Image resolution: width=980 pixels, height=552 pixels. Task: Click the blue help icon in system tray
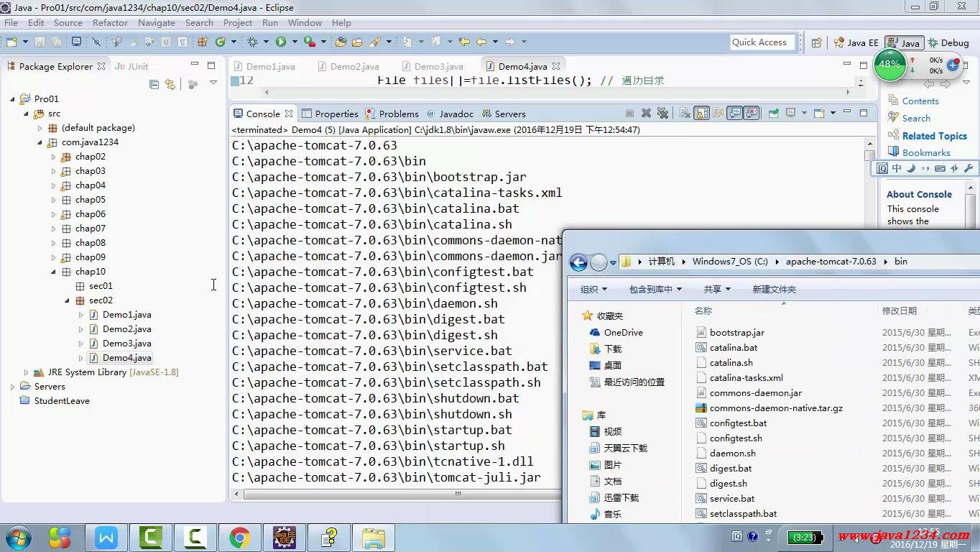tap(752, 536)
